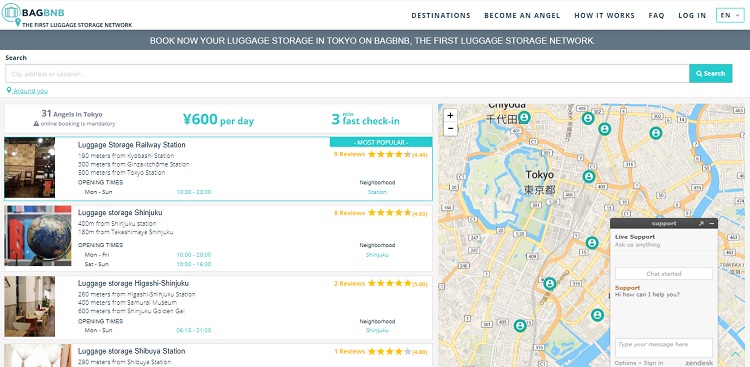750x367 pixels.
Task: Select map marker just left of support header
Action: [x=592, y=243]
